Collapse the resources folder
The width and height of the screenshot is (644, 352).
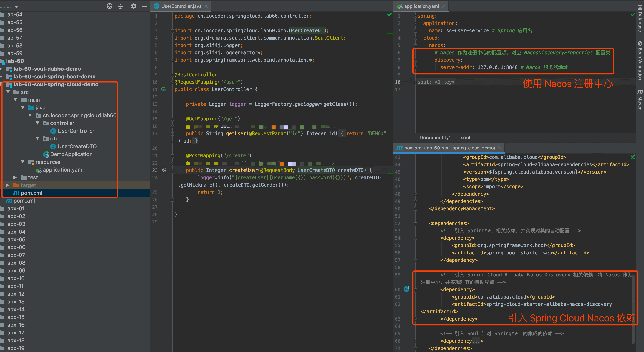pos(22,162)
